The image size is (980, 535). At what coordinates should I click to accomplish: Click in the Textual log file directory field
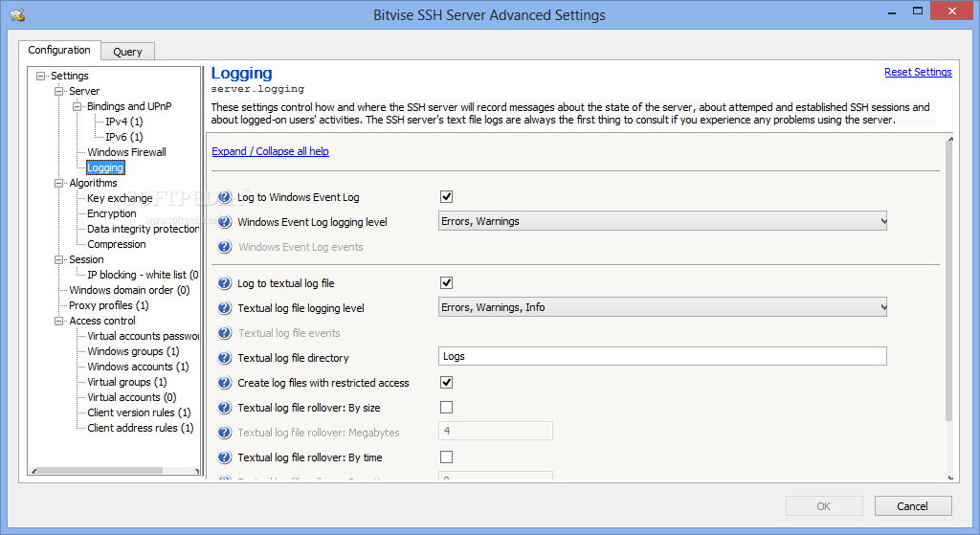click(x=662, y=356)
